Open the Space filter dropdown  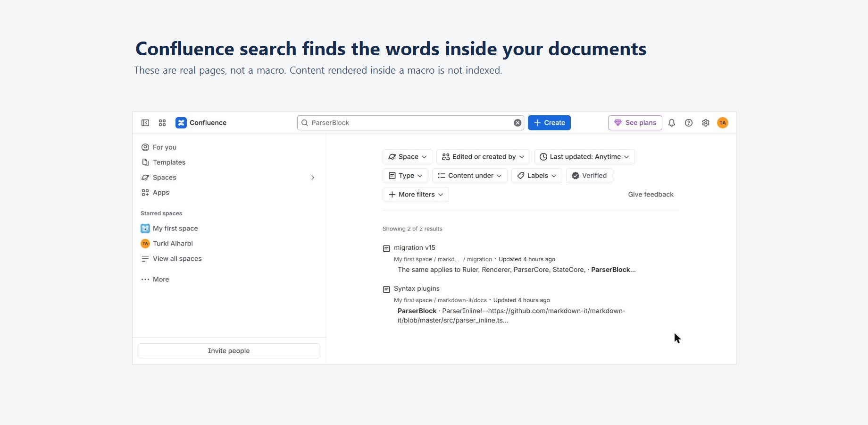tap(408, 157)
